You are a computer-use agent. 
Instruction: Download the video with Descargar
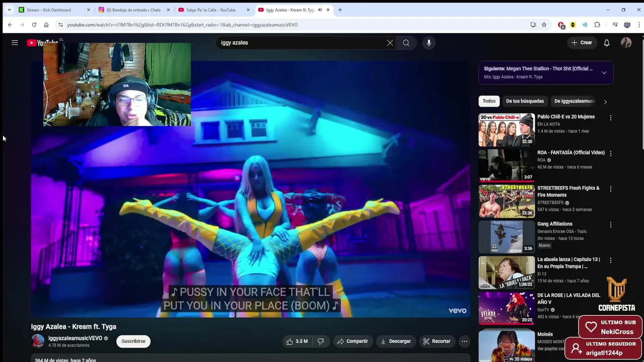[395, 341]
